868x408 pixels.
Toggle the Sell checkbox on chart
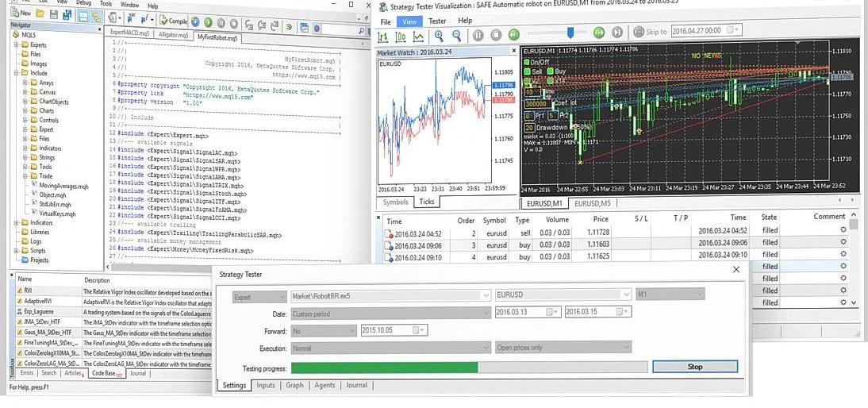527,71
